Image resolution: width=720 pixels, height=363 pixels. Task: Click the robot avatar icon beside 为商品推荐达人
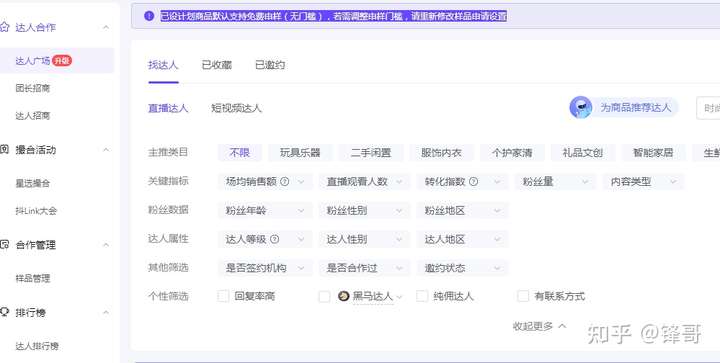pyautogui.click(x=580, y=107)
